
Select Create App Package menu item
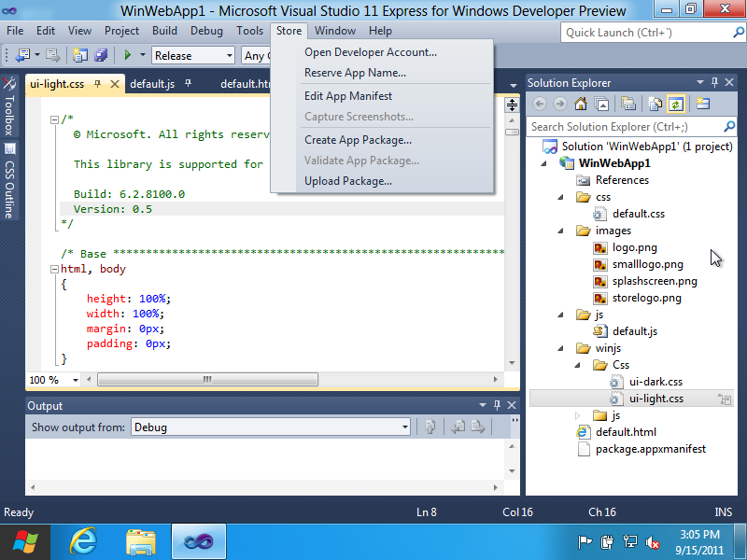point(358,140)
